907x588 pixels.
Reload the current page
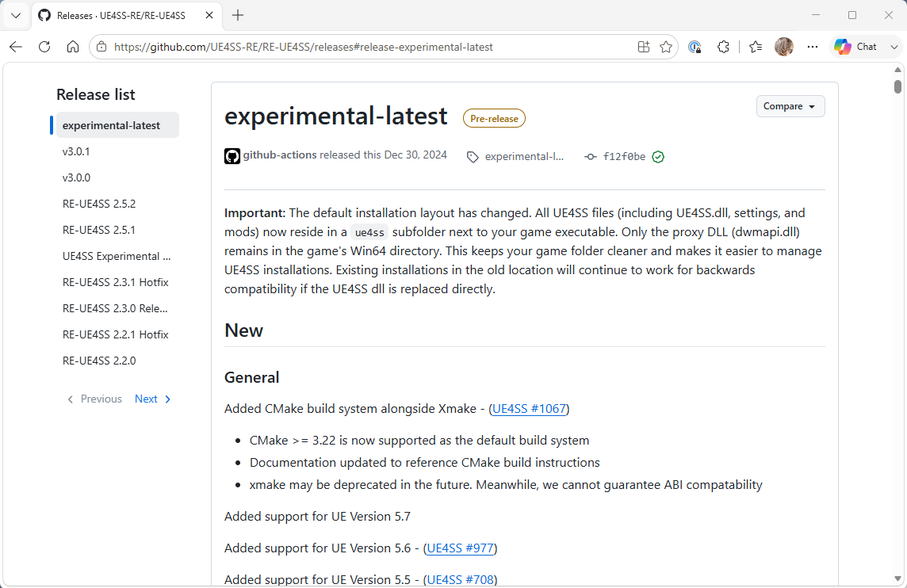click(44, 47)
